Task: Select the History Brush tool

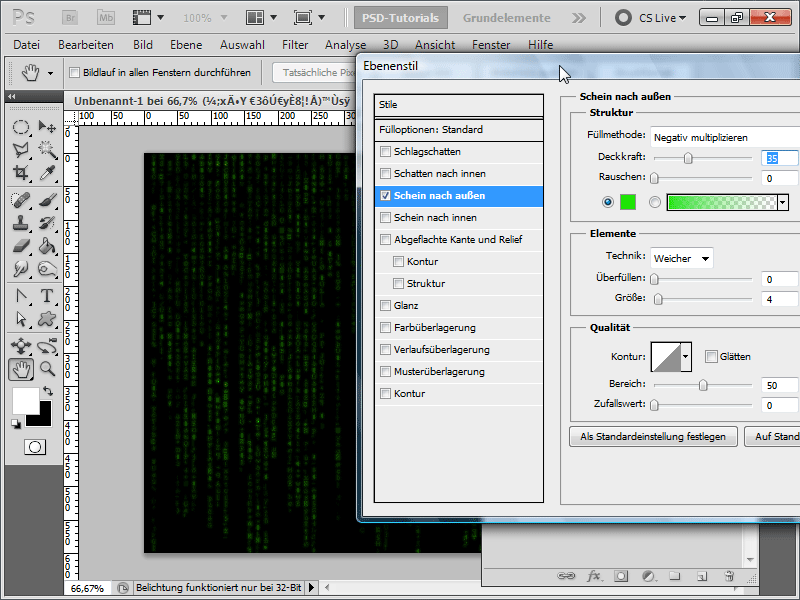Action: (47, 223)
